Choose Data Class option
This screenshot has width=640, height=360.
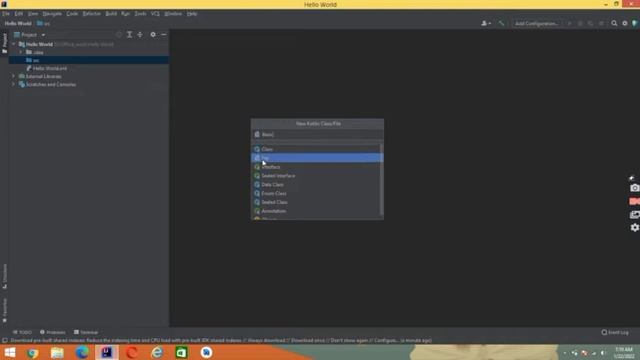[317, 184]
